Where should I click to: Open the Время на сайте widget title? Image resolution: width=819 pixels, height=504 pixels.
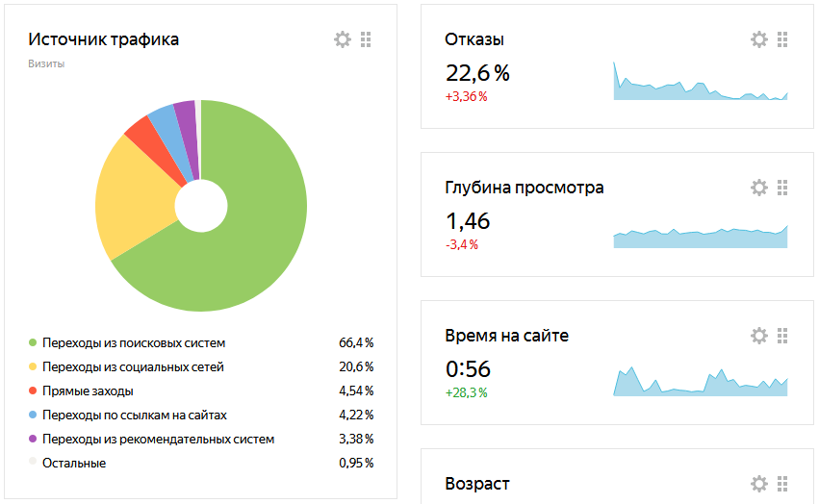(506, 336)
